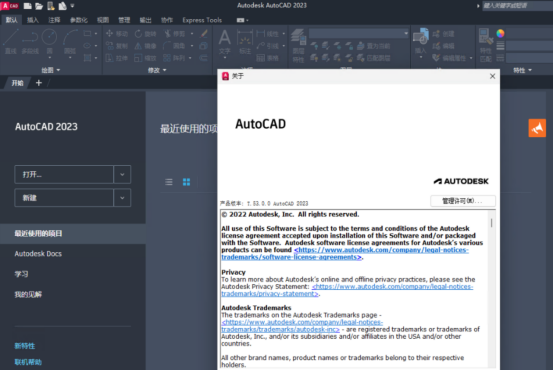
Task: Click Match Layer (匹配图层) tool
Action: point(373,58)
